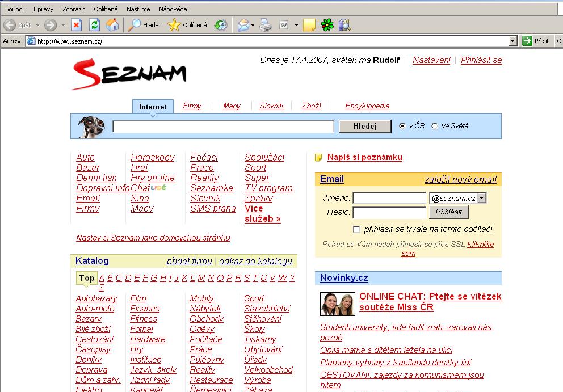
Task: Select the 'v ČR' radio button
Action: pyautogui.click(x=402, y=126)
